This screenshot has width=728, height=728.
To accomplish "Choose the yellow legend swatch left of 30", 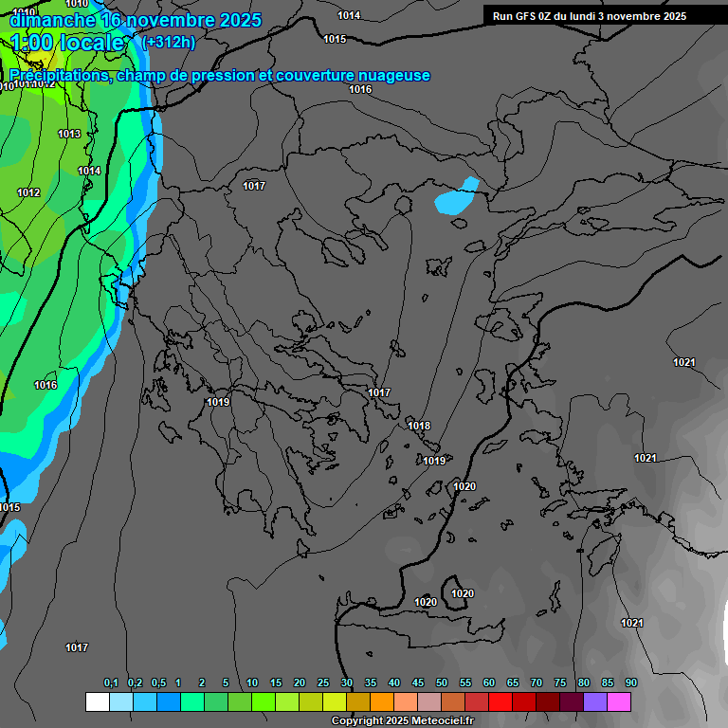I will pos(335,701).
